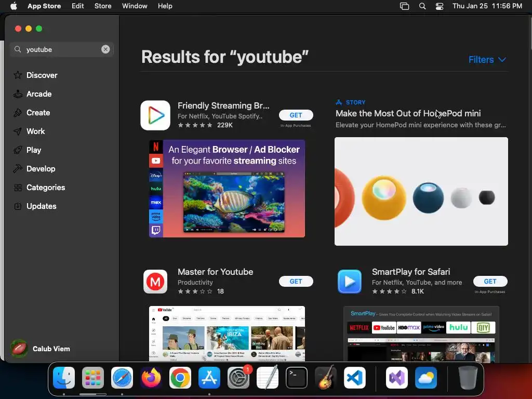Open Finder from the Dock
This screenshot has height=399, width=532.
pos(64,378)
